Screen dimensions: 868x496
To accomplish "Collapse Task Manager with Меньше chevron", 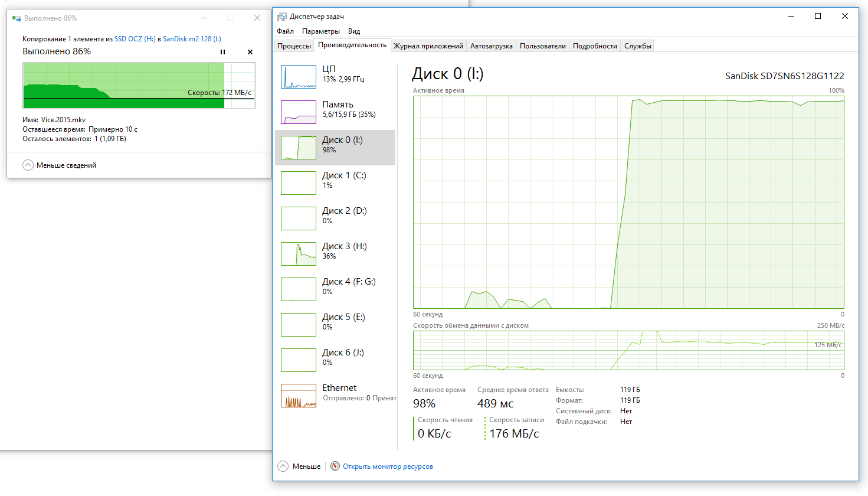I will (x=283, y=466).
